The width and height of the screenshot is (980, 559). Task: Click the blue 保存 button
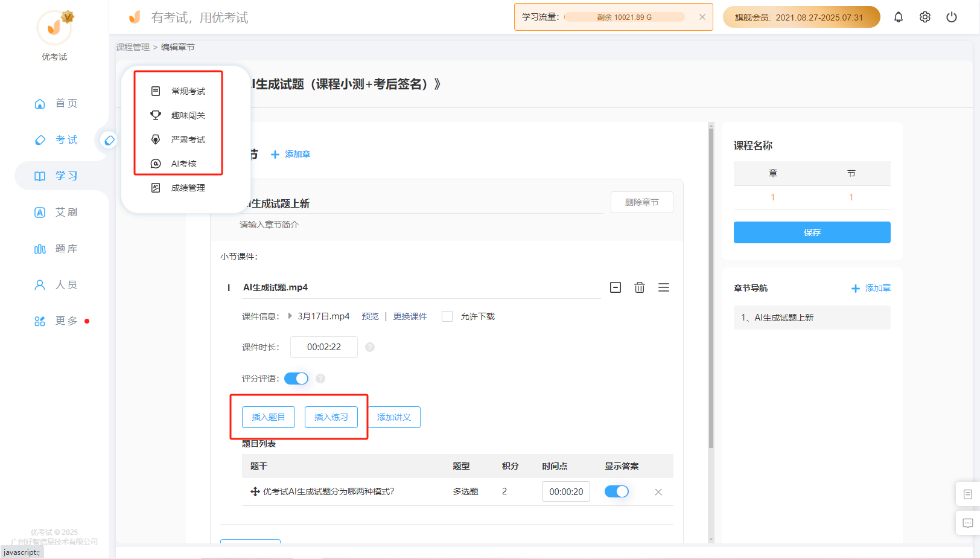click(812, 232)
